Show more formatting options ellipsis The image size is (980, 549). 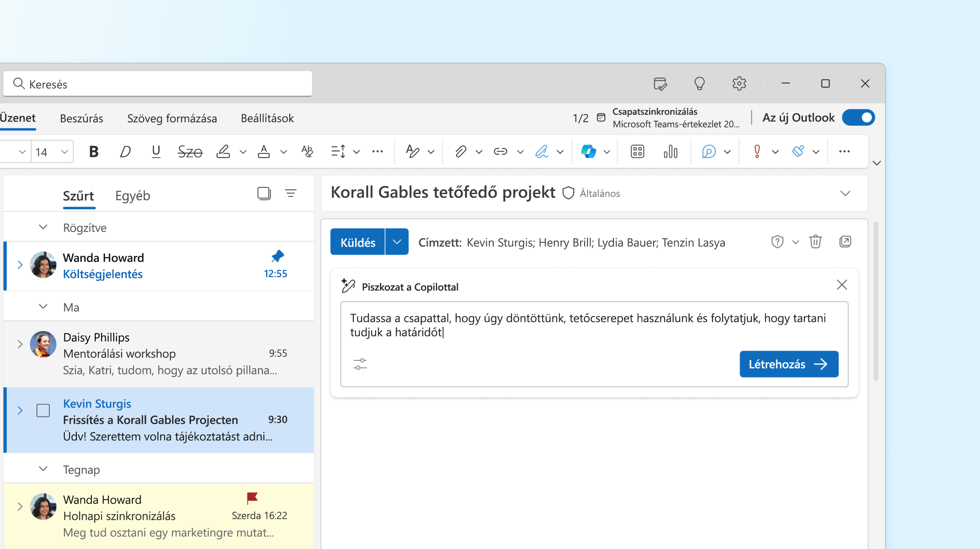[377, 151]
